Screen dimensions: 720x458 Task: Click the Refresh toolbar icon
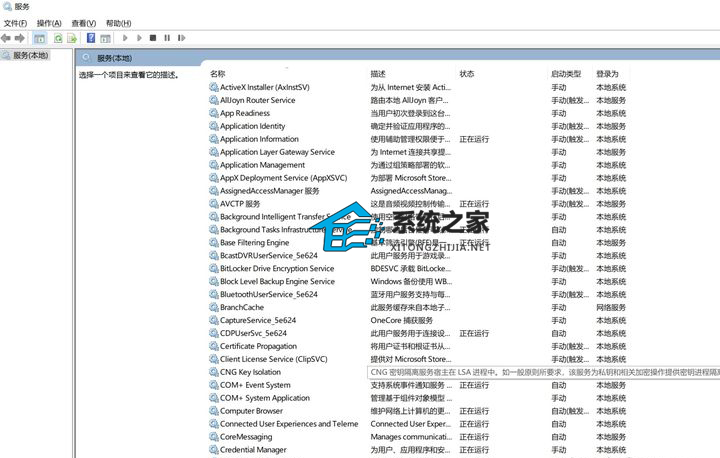click(x=58, y=38)
